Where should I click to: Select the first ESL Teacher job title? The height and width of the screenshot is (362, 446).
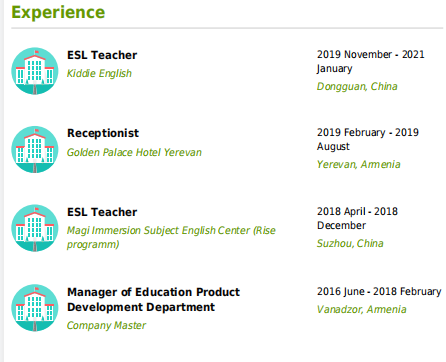click(102, 55)
